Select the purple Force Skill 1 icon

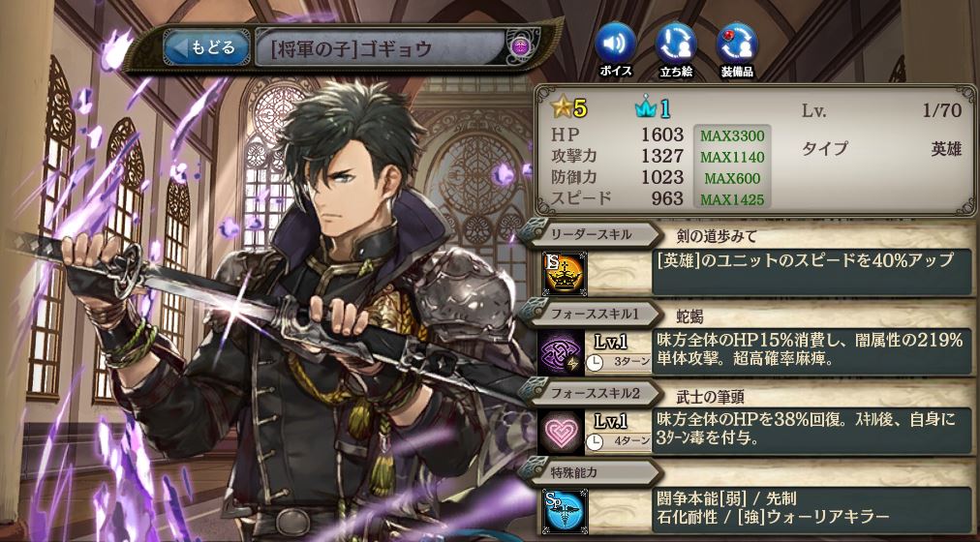pos(562,353)
